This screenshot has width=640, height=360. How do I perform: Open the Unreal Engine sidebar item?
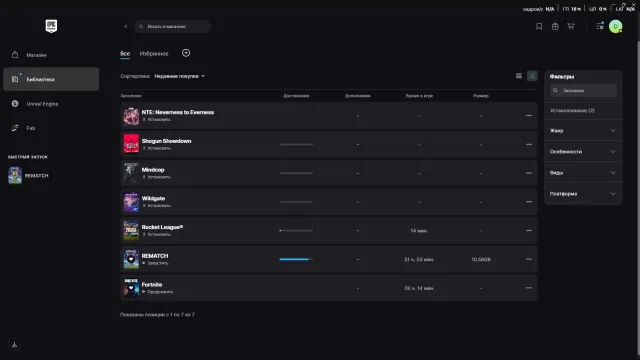click(51, 104)
